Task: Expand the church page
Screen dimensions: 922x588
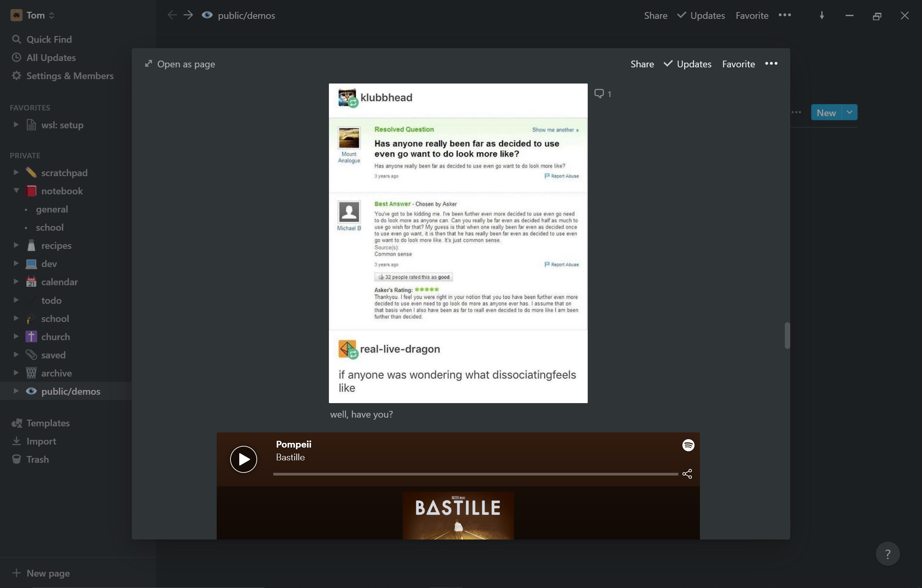Action: pyautogui.click(x=16, y=336)
